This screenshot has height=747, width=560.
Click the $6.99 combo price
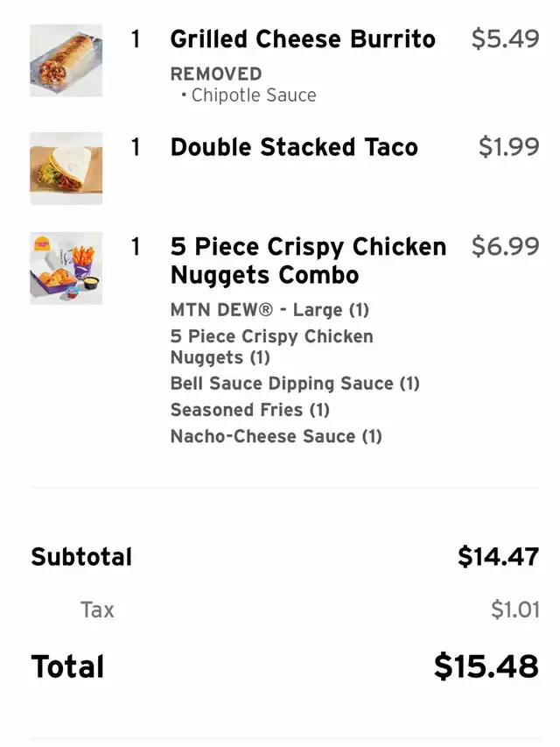coord(505,247)
